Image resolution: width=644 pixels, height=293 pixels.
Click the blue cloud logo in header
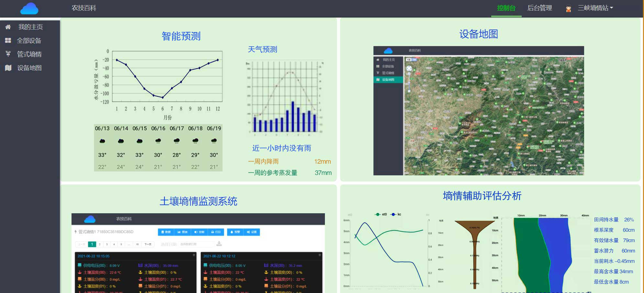coord(29,8)
